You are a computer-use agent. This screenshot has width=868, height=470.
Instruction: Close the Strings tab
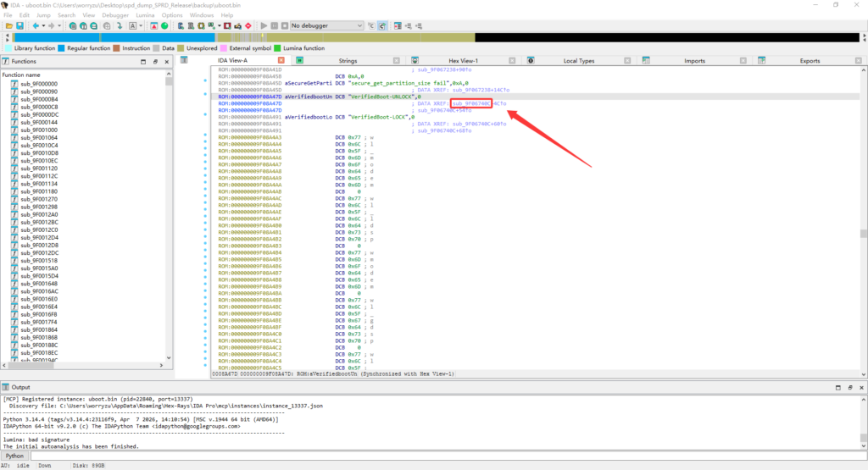[x=397, y=61]
